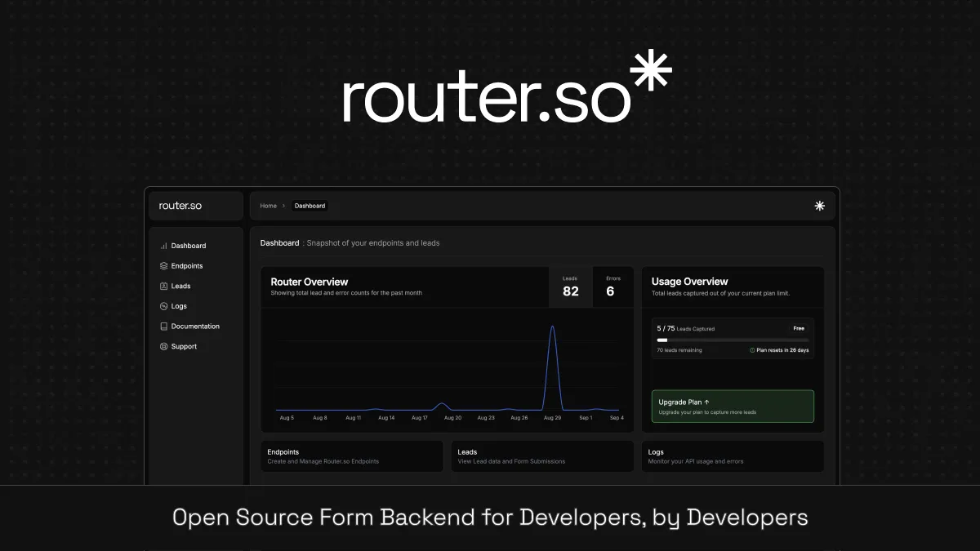Open the Logs card to monitor API usage
Viewport: 980px width, 551px height.
732,455
